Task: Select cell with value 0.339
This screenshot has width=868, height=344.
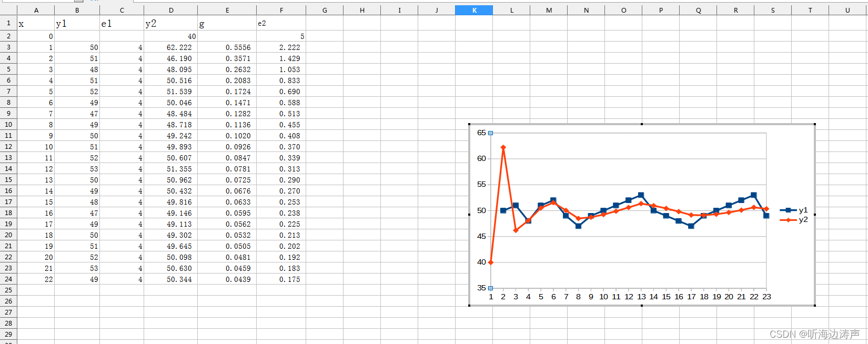Action: (281, 158)
